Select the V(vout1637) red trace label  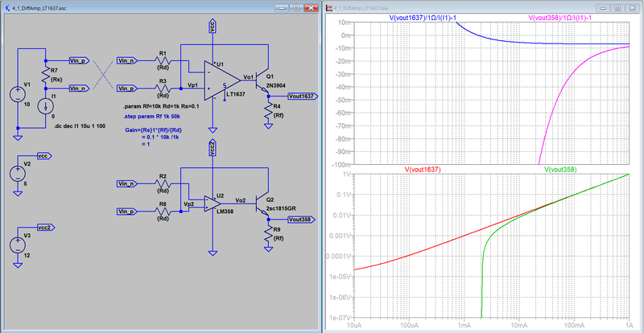click(x=422, y=169)
